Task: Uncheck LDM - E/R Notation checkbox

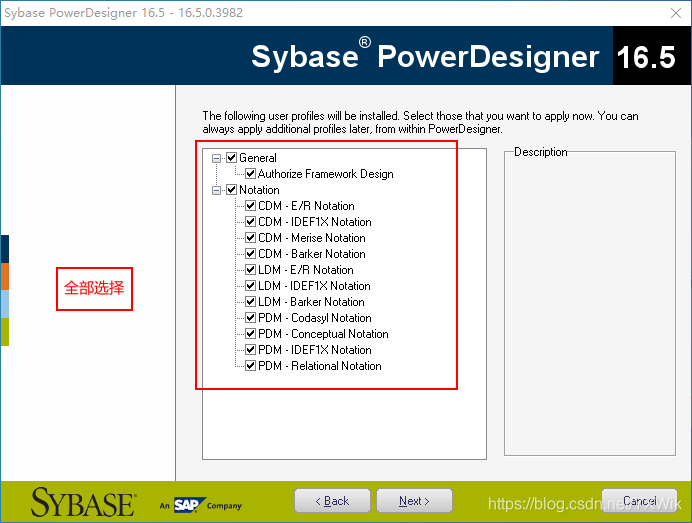Action: coord(251,270)
